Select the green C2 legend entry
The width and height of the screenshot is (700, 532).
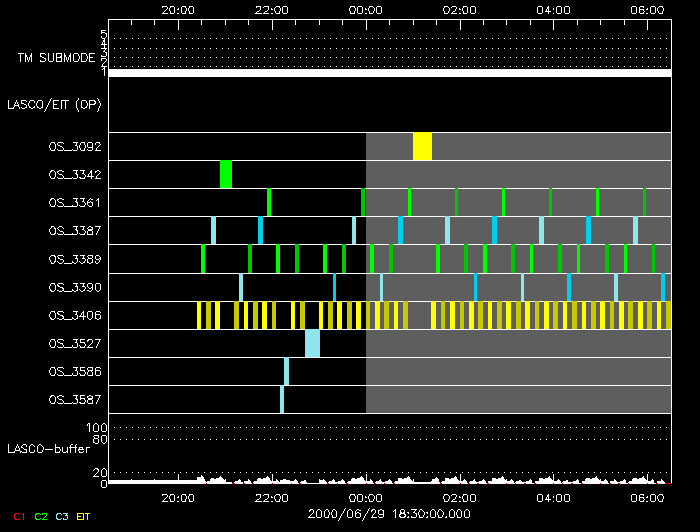(41, 516)
